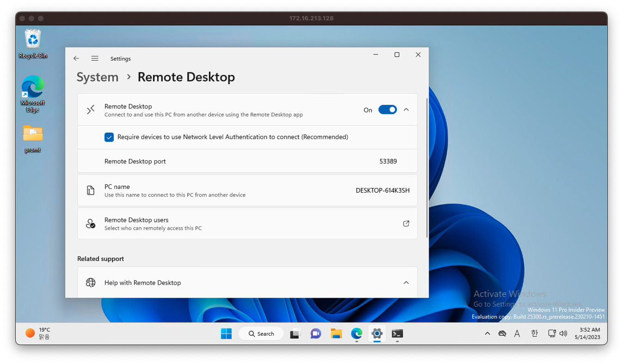Select the PC name DESKTOP-614K3SH text

click(383, 190)
